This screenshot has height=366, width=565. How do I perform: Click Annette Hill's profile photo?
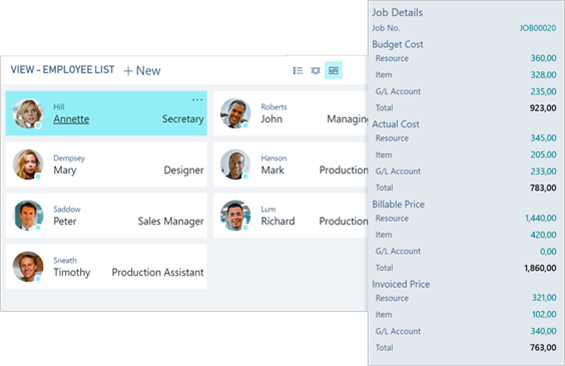(x=27, y=113)
